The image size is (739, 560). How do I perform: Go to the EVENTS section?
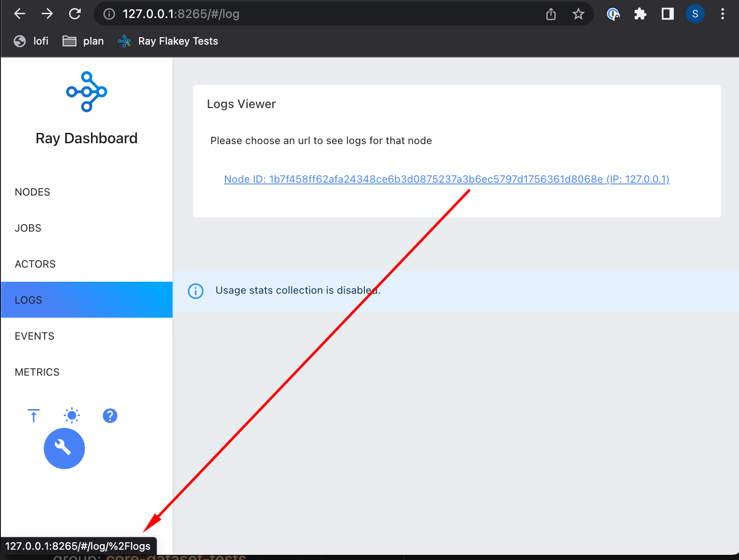click(87, 336)
